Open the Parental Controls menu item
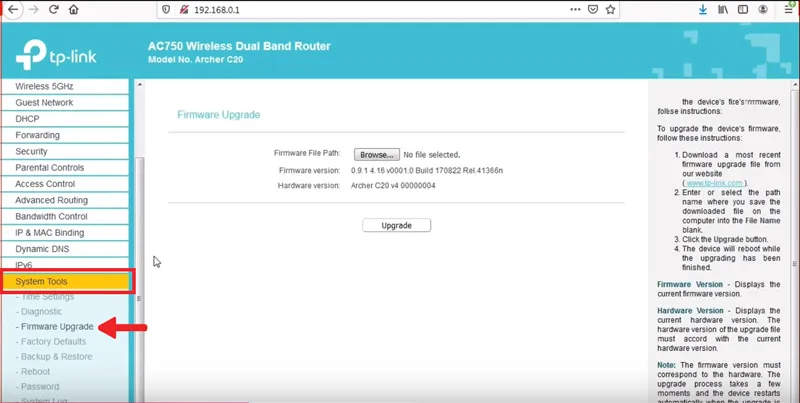 65,168
